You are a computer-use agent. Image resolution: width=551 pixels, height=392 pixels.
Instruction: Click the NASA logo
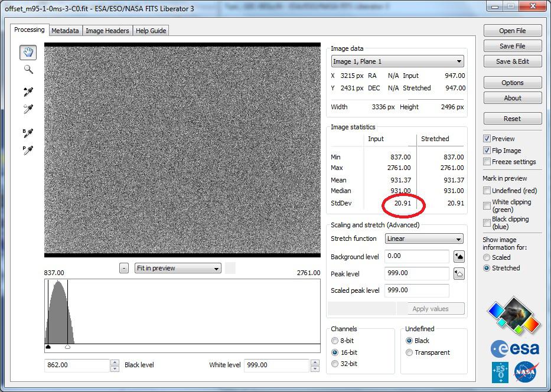(526, 371)
